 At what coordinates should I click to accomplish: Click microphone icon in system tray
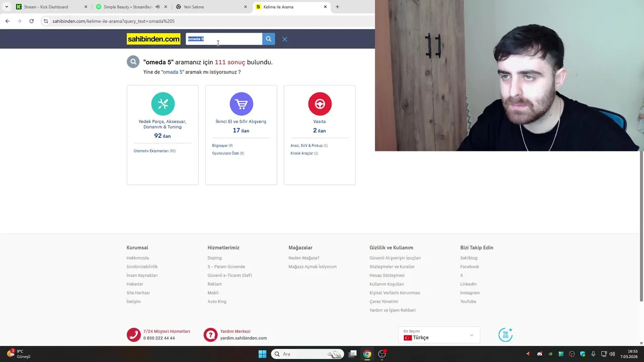coord(593,354)
